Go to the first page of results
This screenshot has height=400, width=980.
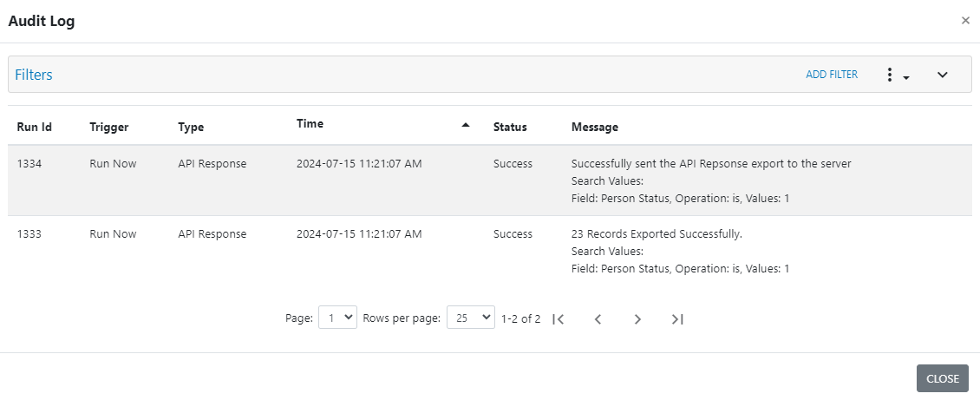pos(559,319)
